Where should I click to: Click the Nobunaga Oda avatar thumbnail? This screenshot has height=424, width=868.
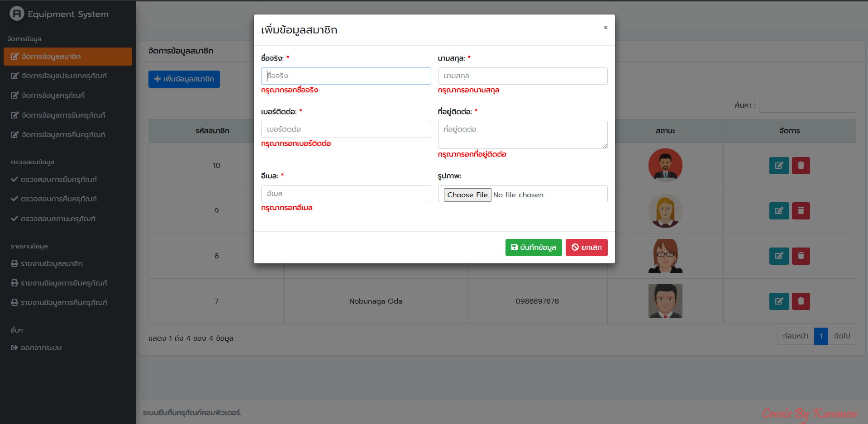(x=665, y=301)
